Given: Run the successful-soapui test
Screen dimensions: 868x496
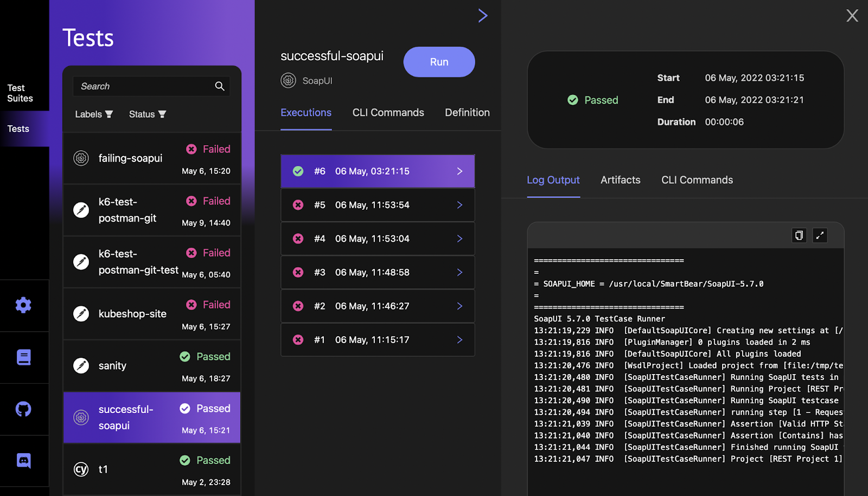Looking at the screenshot, I should click(x=439, y=62).
